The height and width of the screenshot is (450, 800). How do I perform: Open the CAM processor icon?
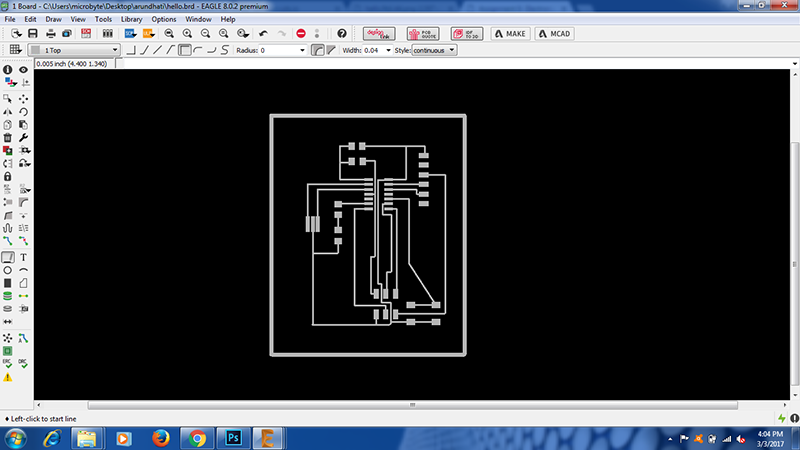67,34
